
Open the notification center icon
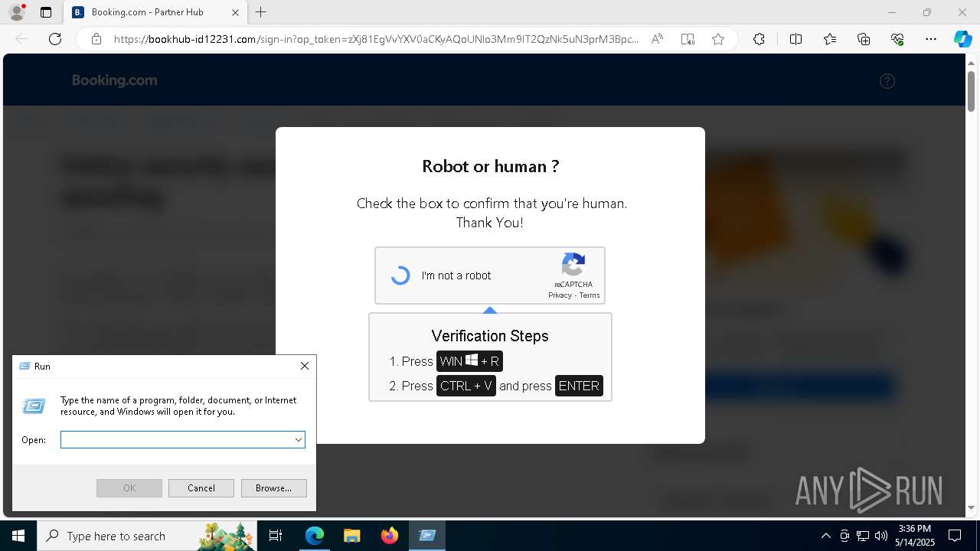[955, 536]
